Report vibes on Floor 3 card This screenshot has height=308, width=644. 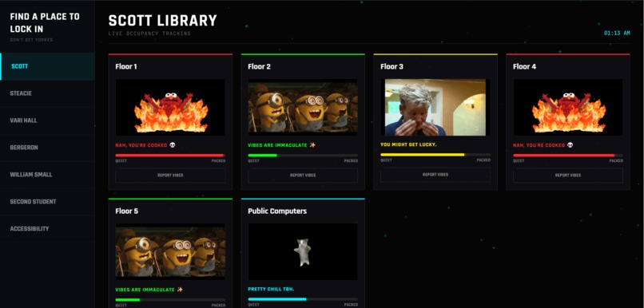(x=435, y=175)
